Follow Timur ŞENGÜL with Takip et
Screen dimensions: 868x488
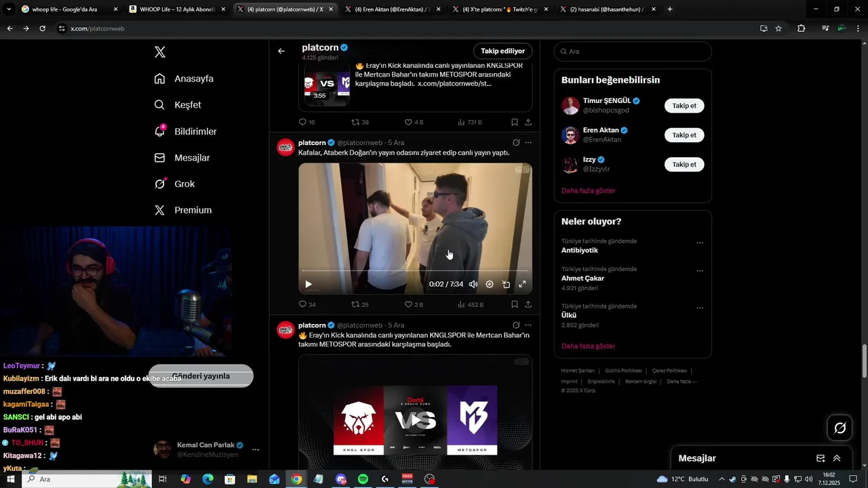pyautogui.click(x=684, y=106)
